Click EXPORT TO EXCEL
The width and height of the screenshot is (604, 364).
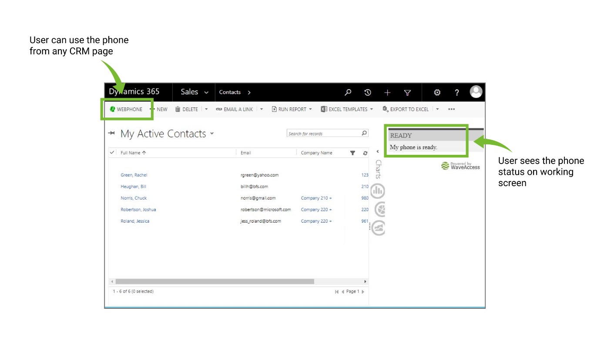click(406, 109)
